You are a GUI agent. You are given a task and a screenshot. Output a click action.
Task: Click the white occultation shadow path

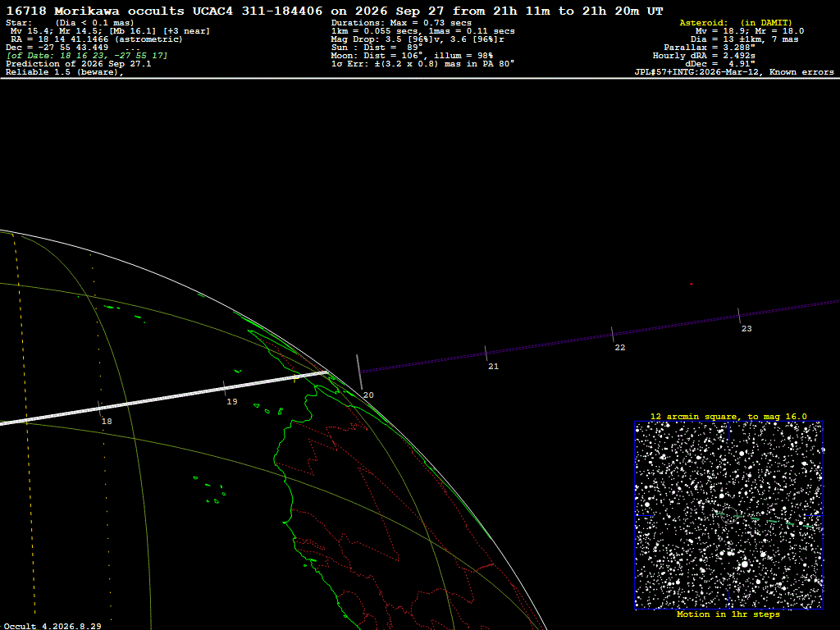(163, 398)
